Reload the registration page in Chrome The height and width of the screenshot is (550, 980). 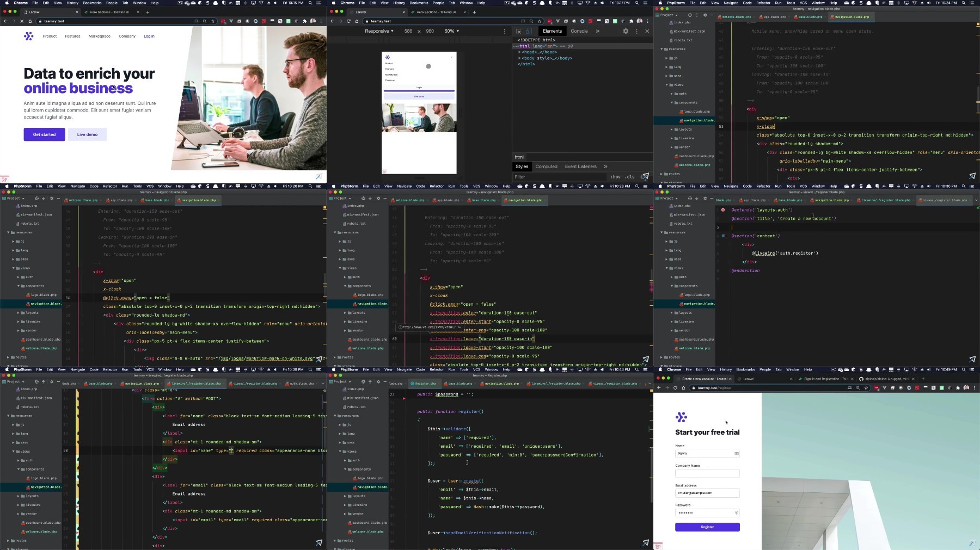tap(675, 388)
